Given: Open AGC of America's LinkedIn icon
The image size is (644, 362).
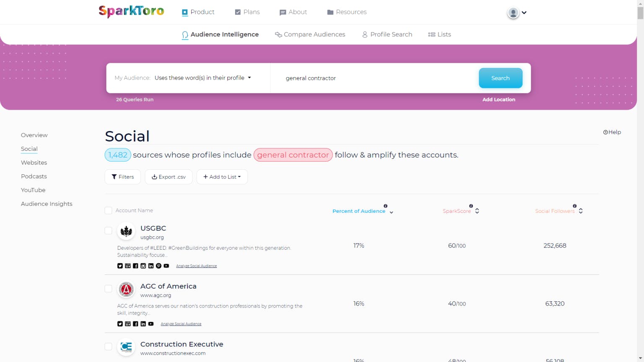Looking at the screenshot, I should tap(143, 324).
